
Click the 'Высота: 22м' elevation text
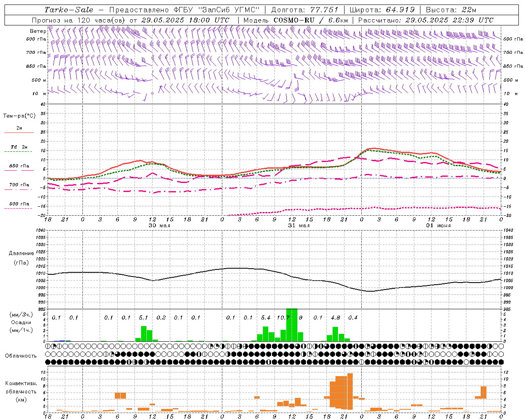coord(451,10)
